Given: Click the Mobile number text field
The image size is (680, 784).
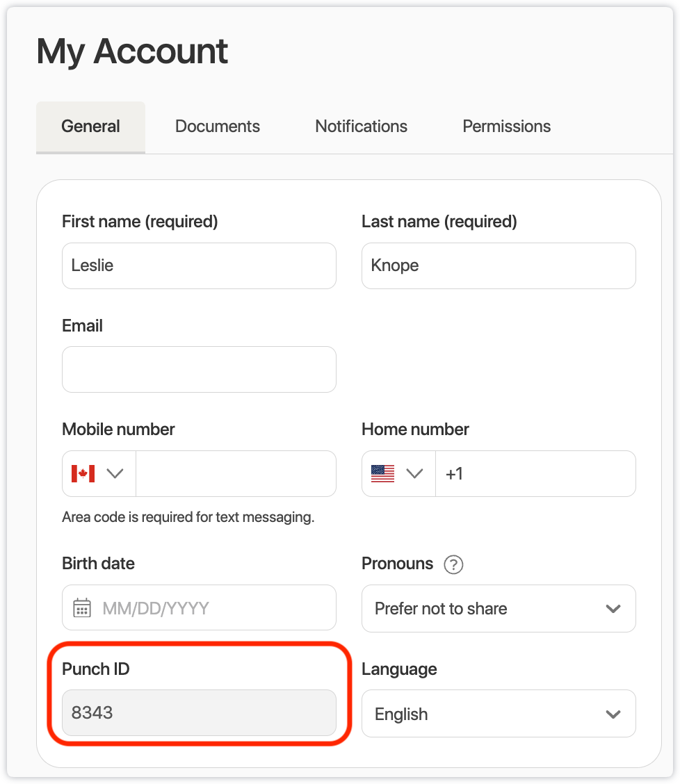Looking at the screenshot, I should pyautogui.click(x=236, y=474).
